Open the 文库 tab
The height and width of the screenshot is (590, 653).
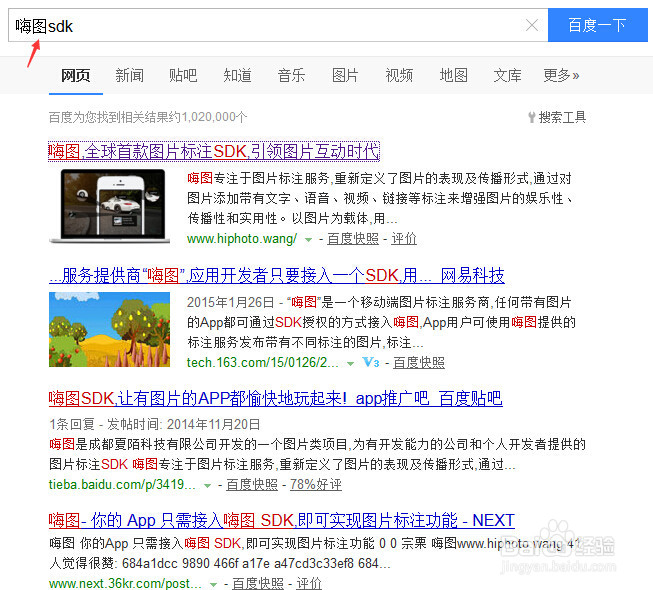point(507,75)
